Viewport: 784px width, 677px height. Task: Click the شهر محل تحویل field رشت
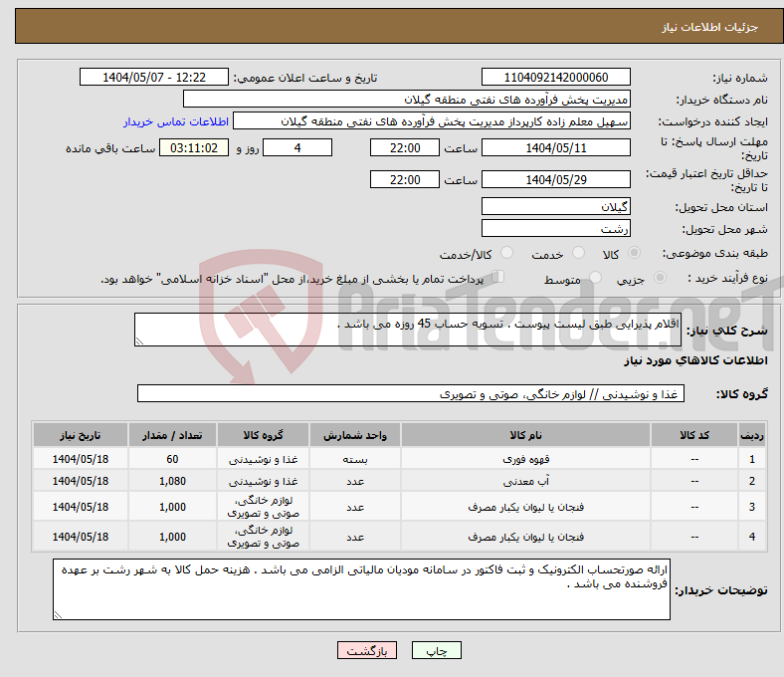tap(555, 228)
